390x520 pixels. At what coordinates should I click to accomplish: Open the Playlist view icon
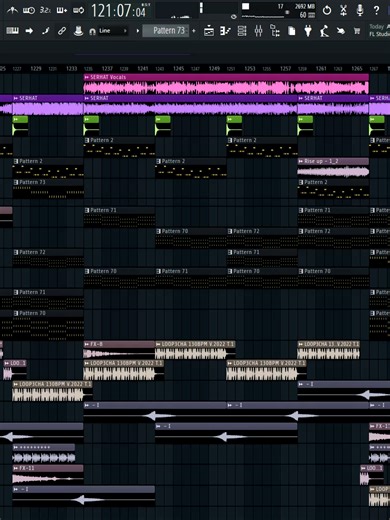(x=209, y=31)
